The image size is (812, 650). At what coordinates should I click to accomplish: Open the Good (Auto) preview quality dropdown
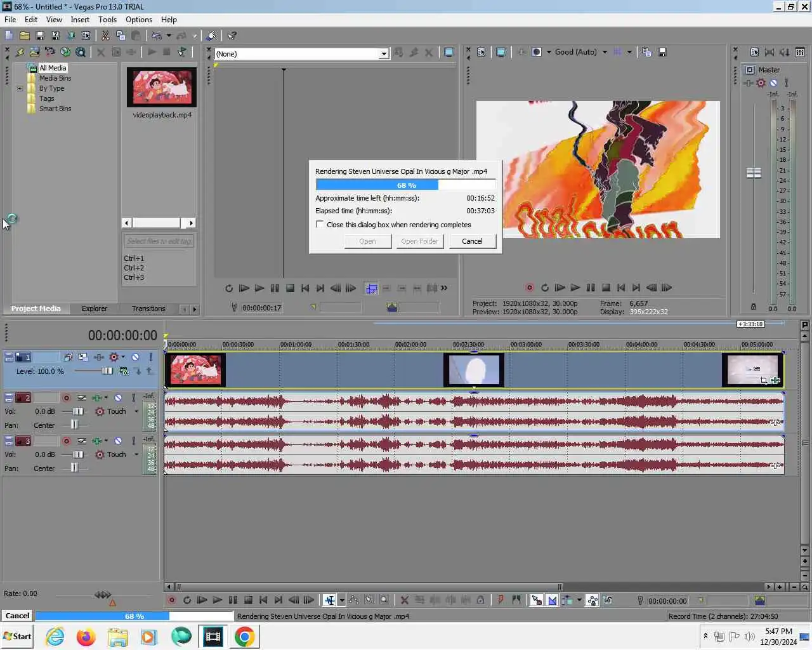[605, 52]
